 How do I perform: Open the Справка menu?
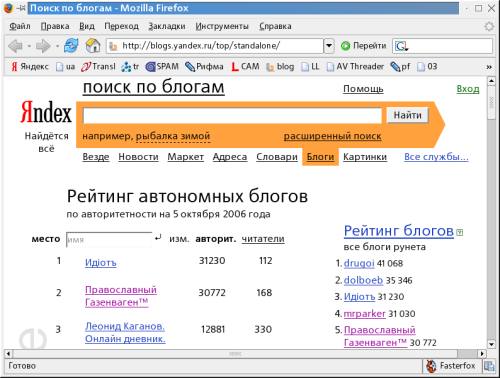pos(275,26)
